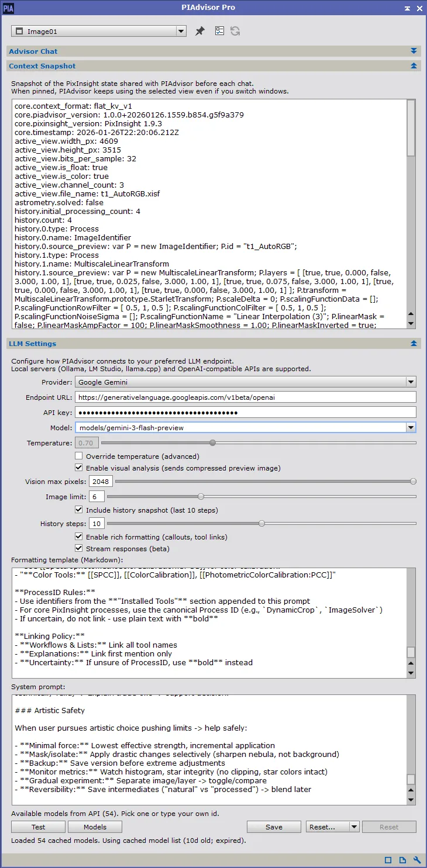Click the Vision max pixels slider handle
Screen dimensions: 427x868
(413, 482)
